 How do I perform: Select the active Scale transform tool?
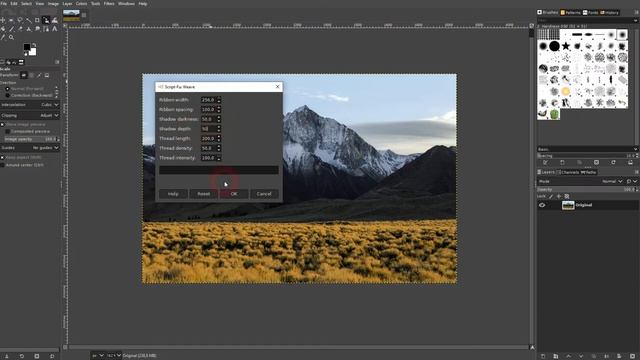pos(46,20)
